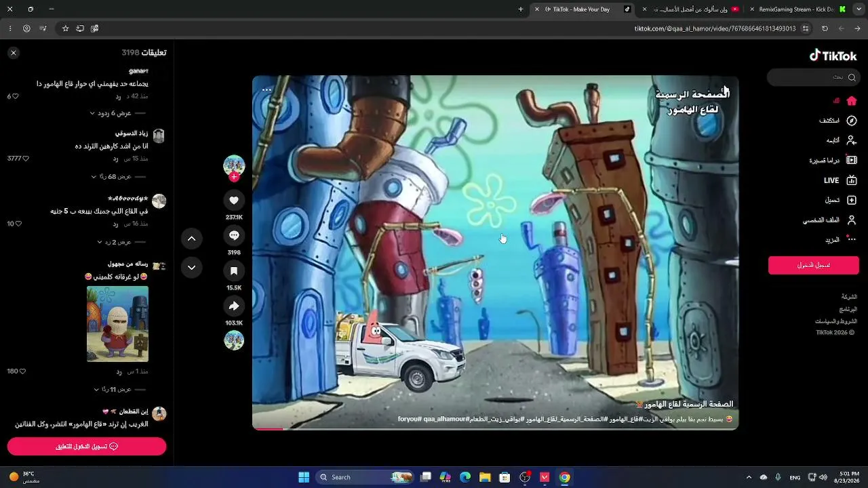Like the comment with 3777 likes
Viewport: 868px width, 488px height.
(26, 159)
